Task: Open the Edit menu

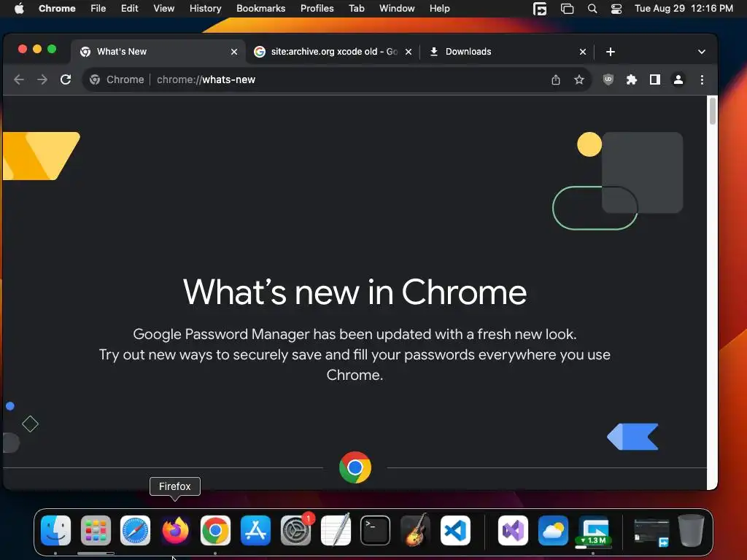Action: 129,8
